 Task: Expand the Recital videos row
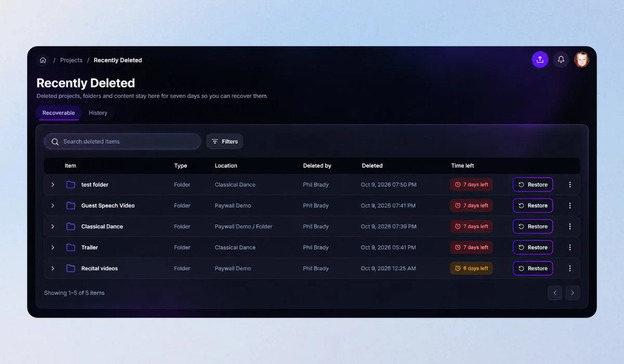tap(53, 268)
